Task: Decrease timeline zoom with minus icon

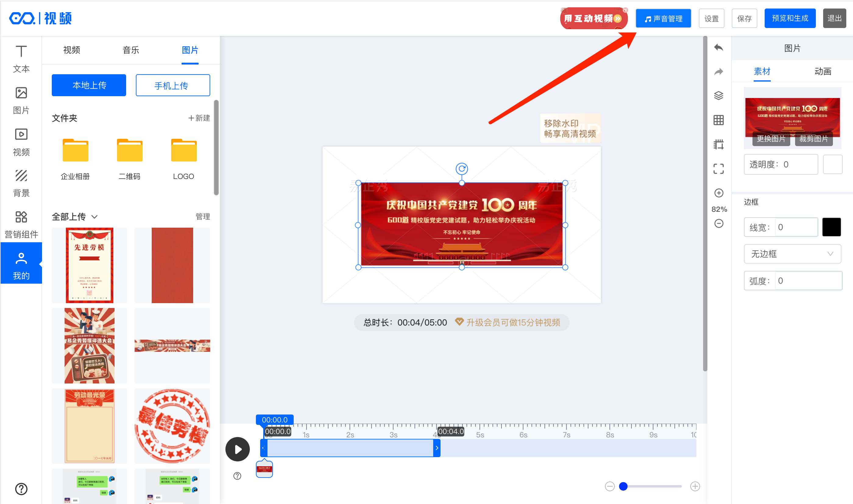Action: click(x=609, y=486)
